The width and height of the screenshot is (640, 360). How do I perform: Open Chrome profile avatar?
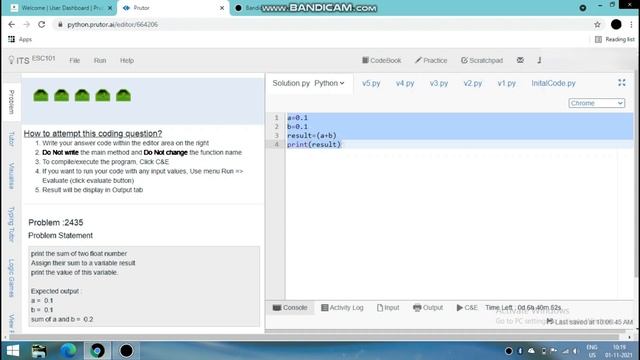616,24
